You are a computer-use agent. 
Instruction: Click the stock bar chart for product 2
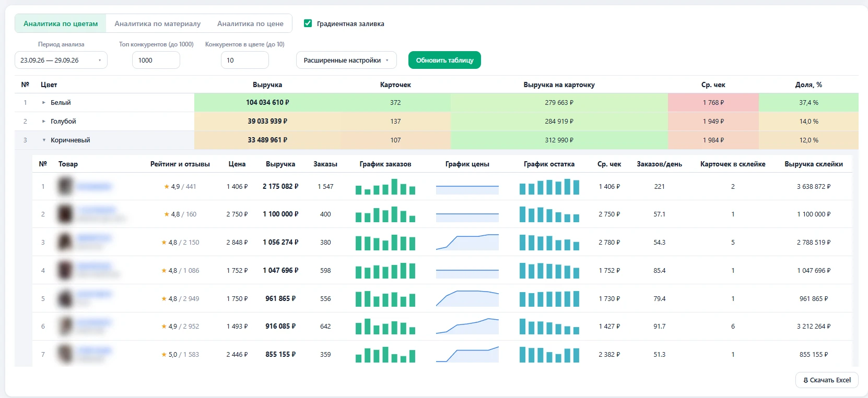pyautogui.click(x=549, y=214)
